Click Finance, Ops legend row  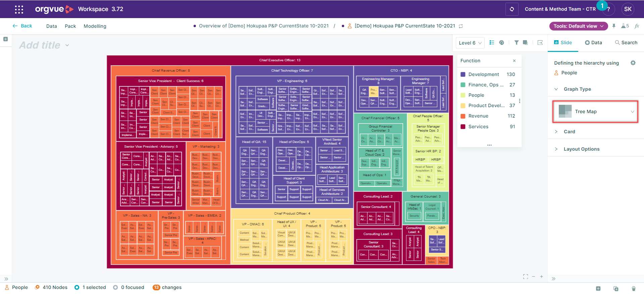[488, 85]
